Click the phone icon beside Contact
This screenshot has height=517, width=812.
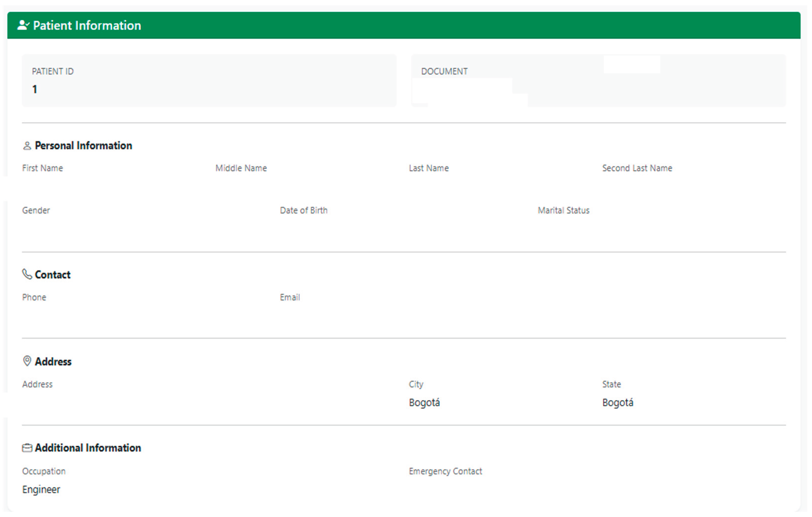tap(27, 275)
